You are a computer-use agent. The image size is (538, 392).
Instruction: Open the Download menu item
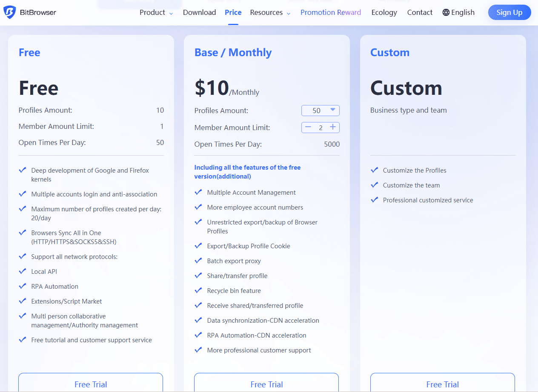pos(199,12)
